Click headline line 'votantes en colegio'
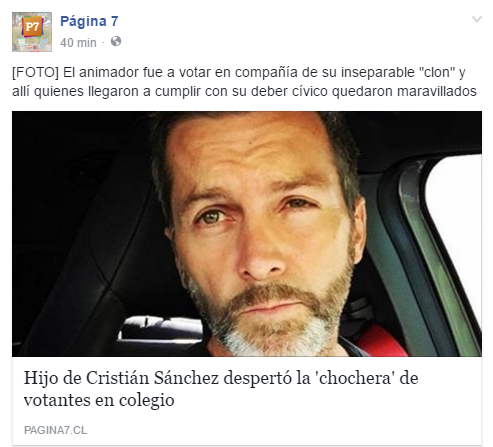The height and width of the screenshot is (447, 493). click(99, 400)
